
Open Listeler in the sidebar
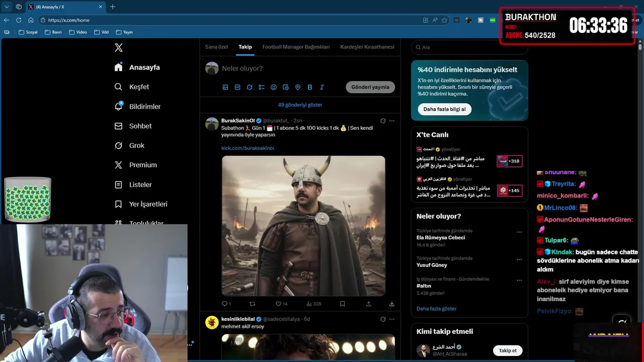pos(133,185)
